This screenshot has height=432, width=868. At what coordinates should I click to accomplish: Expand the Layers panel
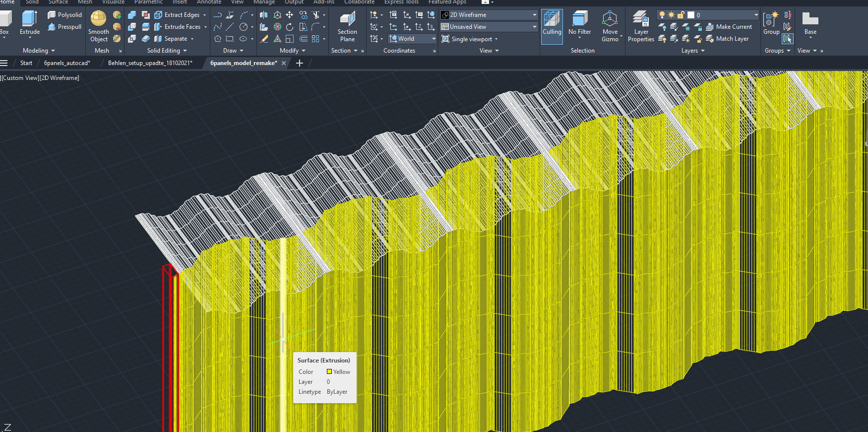pyautogui.click(x=693, y=51)
